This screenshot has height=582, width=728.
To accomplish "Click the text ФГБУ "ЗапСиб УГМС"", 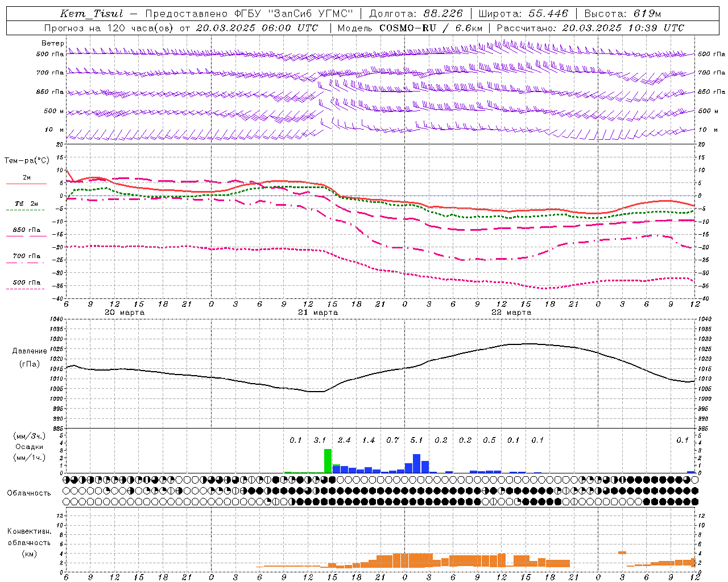I will pyautogui.click(x=293, y=14).
